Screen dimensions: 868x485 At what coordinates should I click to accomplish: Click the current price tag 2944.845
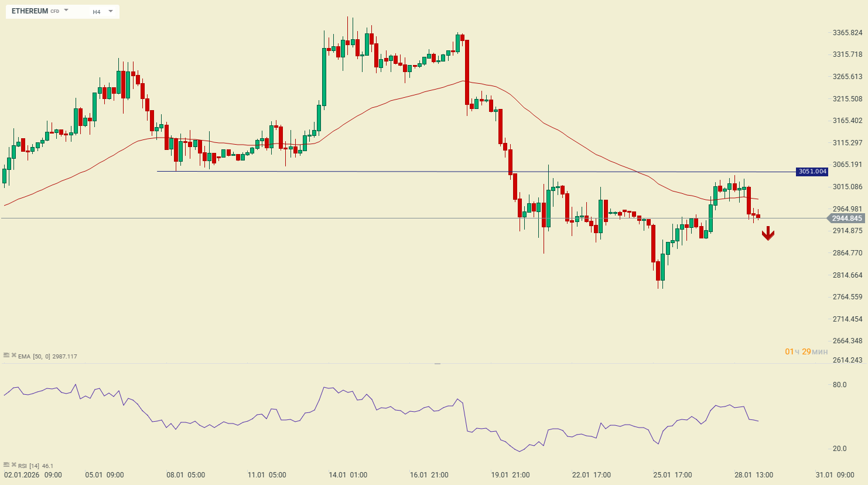pyautogui.click(x=846, y=218)
